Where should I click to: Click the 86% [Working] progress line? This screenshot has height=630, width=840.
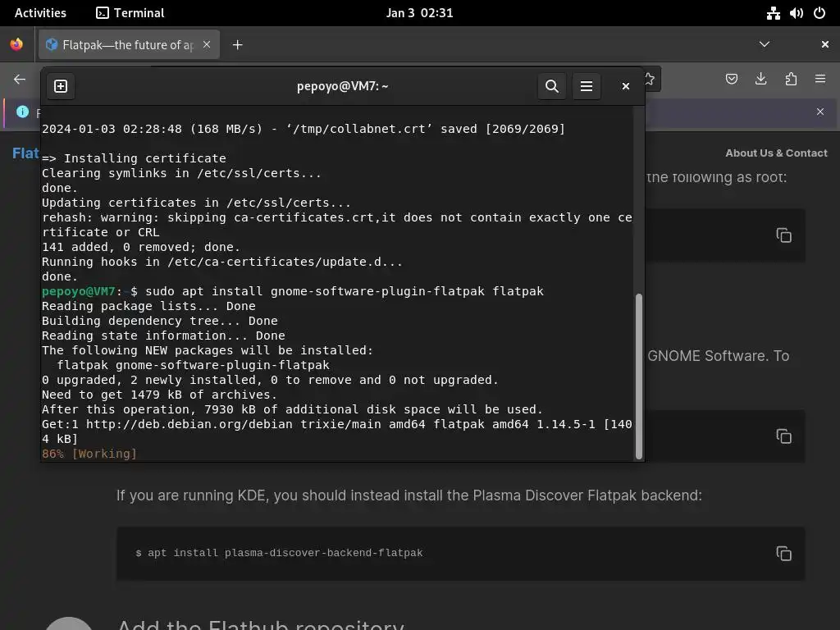[x=89, y=454]
